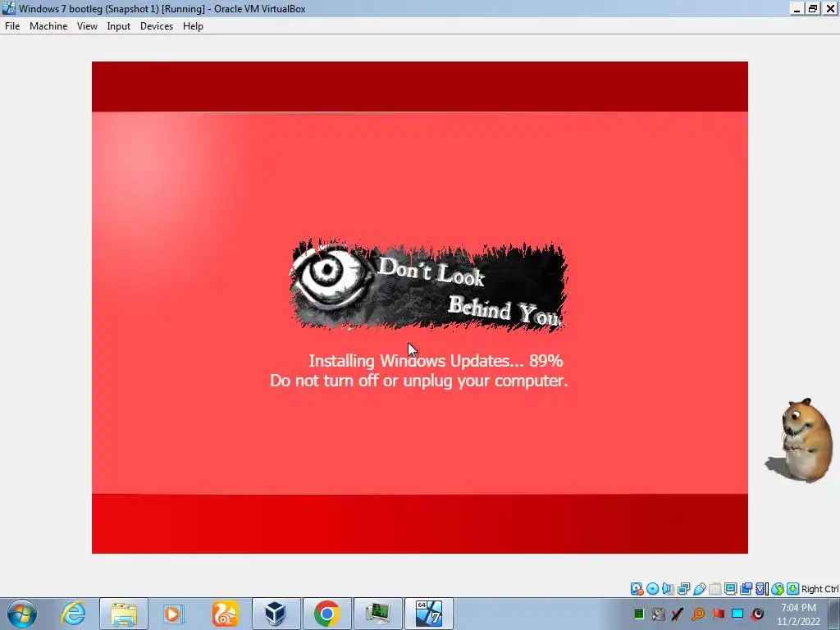Open the Machine menu
Viewport: 840px width, 630px height.
(48, 26)
